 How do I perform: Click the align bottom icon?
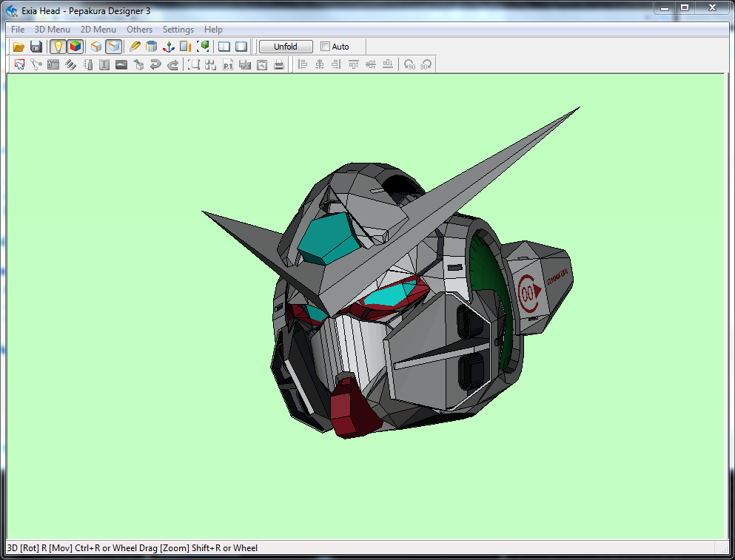pyautogui.click(x=388, y=64)
